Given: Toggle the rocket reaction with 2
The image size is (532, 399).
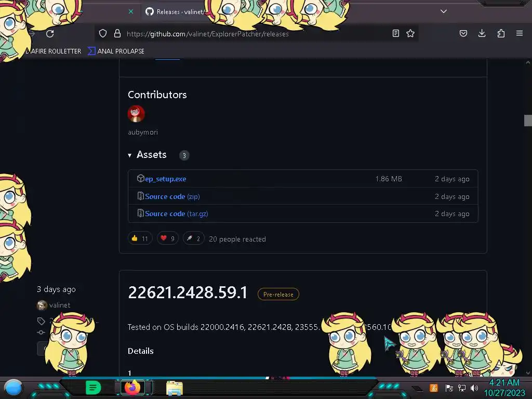Looking at the screenshot, I should point(193,238).
